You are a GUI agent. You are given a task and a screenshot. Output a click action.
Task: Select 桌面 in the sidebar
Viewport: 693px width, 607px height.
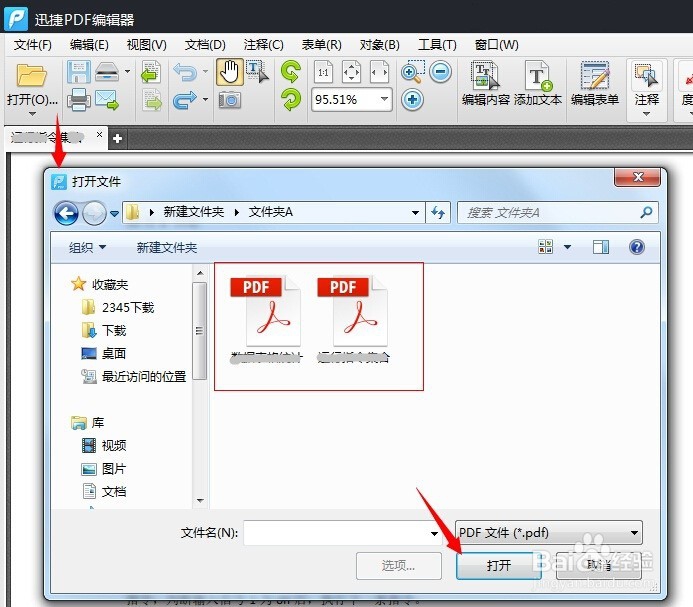tap(104, 353)
